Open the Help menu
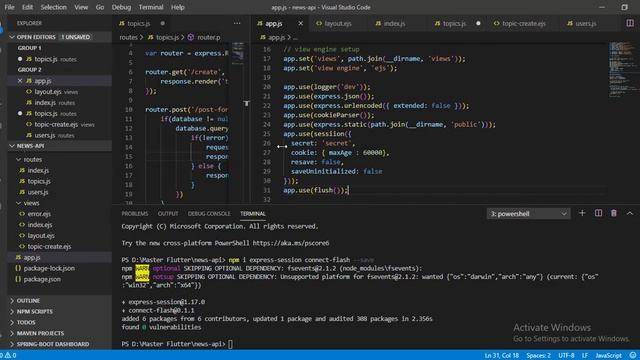Viewport: 640px width, 360px height. pyautogui.click(x=178, y=7)
